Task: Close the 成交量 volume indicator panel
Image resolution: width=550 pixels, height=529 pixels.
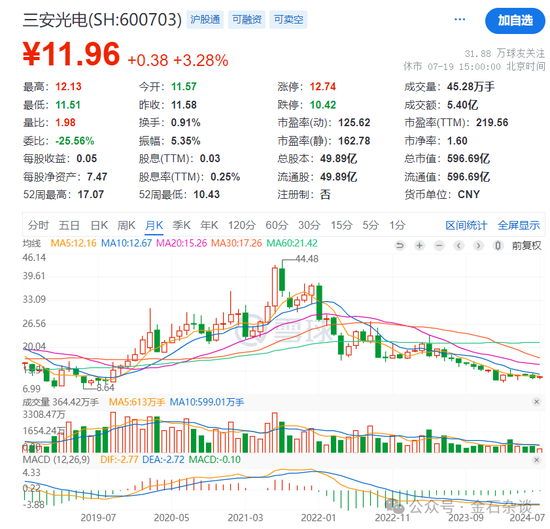Action: [536, 402]
